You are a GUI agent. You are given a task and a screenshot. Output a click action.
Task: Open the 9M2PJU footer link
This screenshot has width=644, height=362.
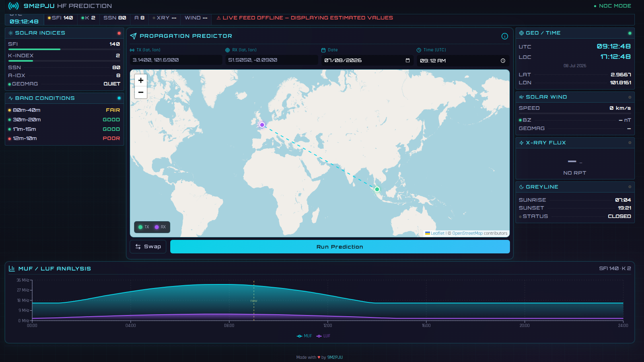click(335, 357)
